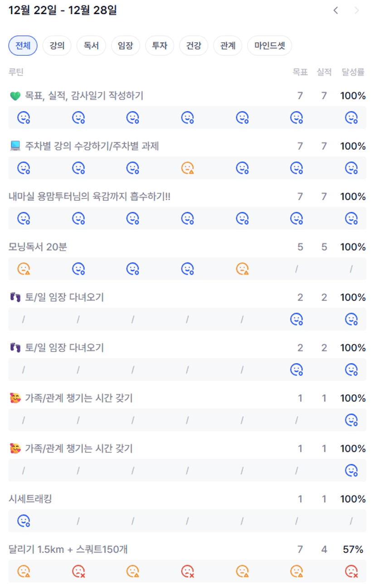The image size is (375, 588).
Task: Toggle the first red X face in 달리기 row
Action: (78, 571)
